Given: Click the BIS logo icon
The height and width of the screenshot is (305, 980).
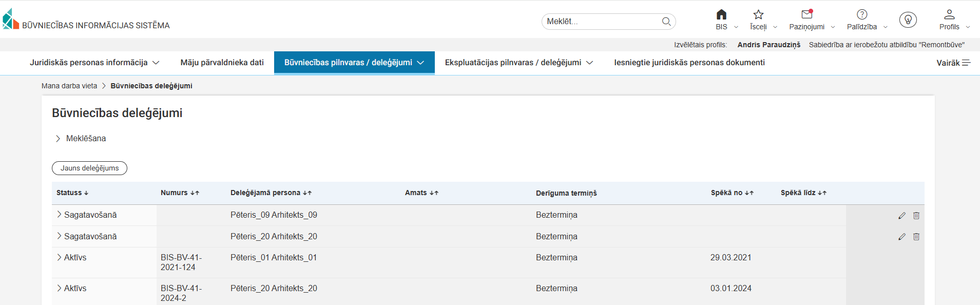Looking at the screenshot, I should click(11, 19).
